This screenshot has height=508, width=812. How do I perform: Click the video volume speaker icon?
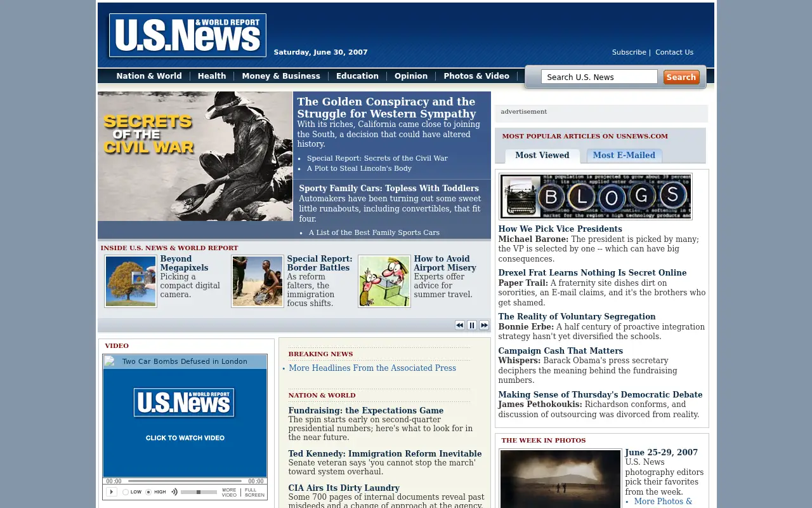tap(174, 491)
